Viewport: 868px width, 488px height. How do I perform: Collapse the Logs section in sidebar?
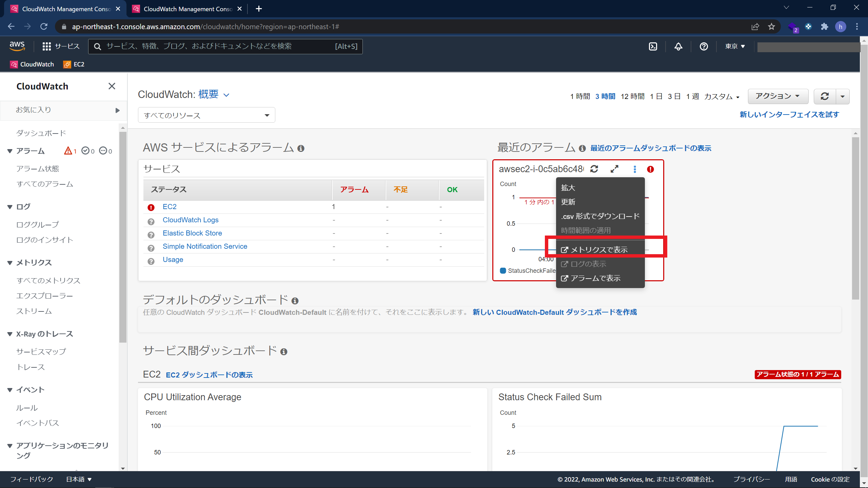click(10, 207)
